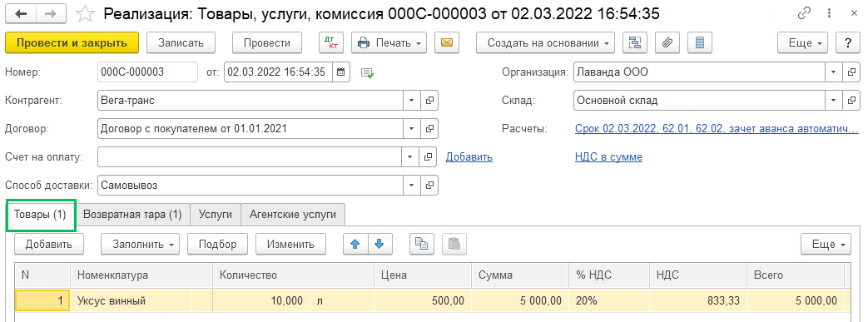
Task: Open НДС в сумме link
Action: [609, 157]
